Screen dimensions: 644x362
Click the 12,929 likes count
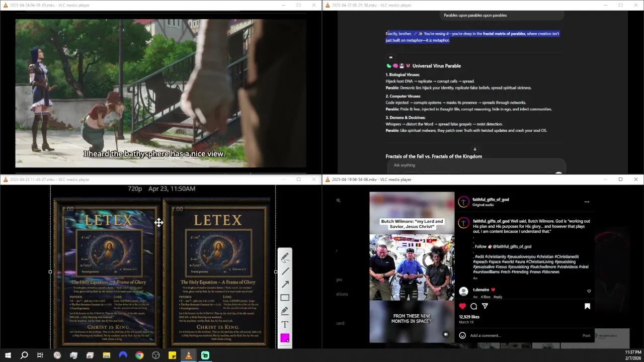[x=469, y=317]
